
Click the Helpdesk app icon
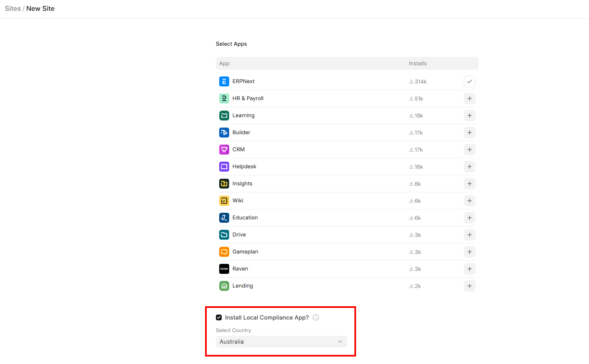pos(224,167)
